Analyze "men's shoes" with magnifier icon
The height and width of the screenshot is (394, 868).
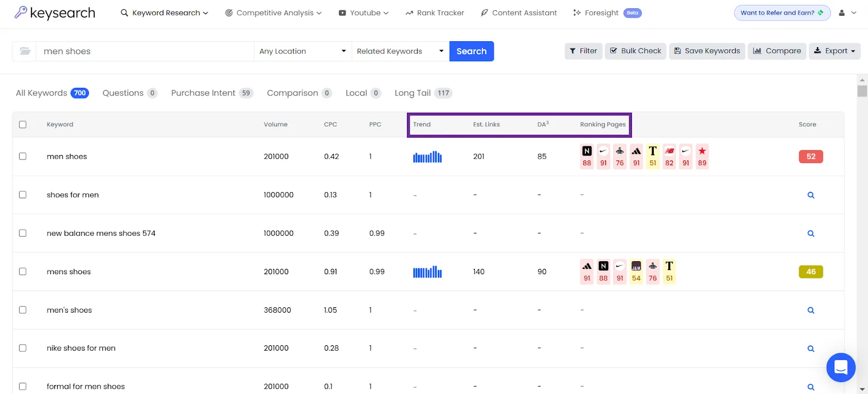pos(810,311)
